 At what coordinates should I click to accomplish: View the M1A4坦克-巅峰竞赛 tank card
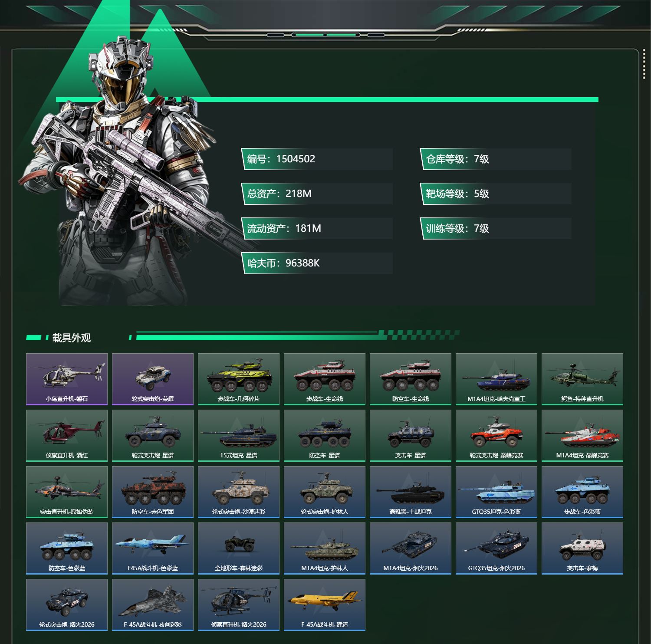click(582, 436)
